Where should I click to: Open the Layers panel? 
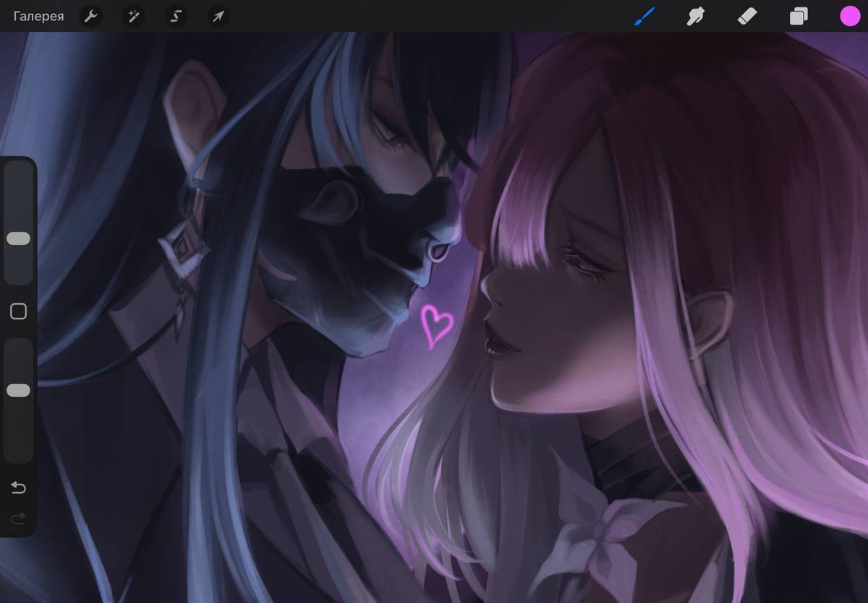797,16
